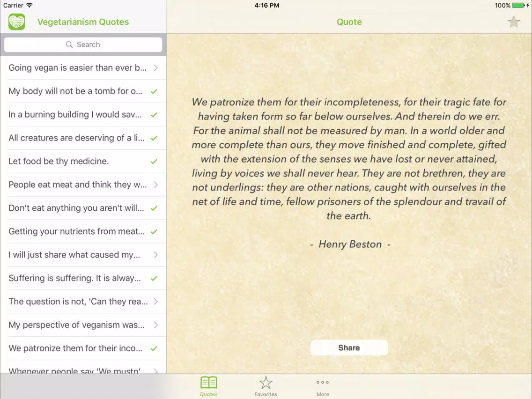Click the Carrier label in status bar
The image size is (532, 399).
13,6
